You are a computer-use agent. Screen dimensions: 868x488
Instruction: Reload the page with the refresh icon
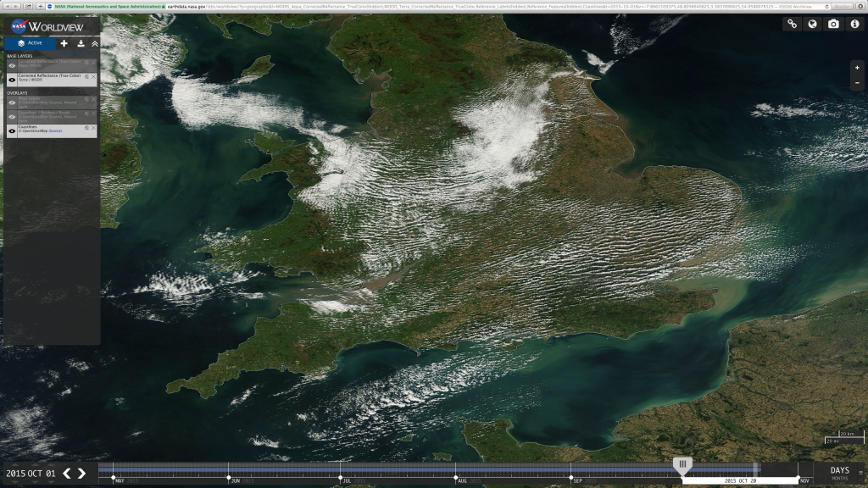pyautogui.click(x=826, y=7)
